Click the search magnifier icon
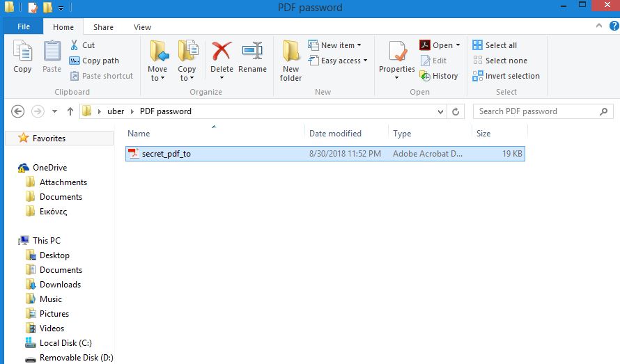Image resolution: width=620 pixels, height=364 pixels. pyautogui.click(x=603, y=111)
